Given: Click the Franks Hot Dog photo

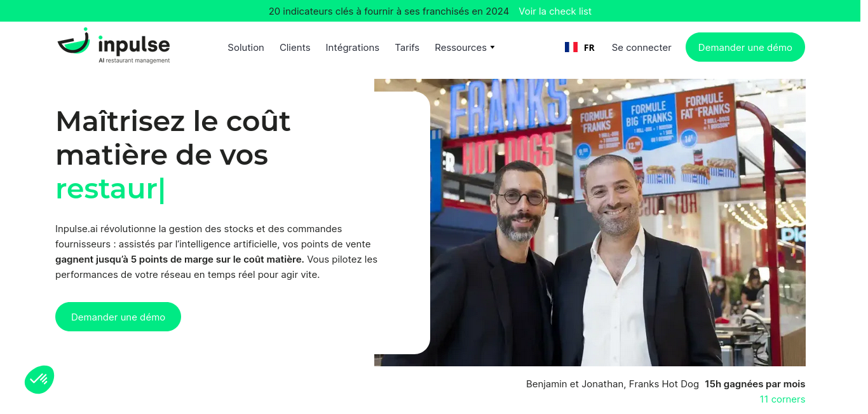Looking at the screenshot, I should pos(590,223).
